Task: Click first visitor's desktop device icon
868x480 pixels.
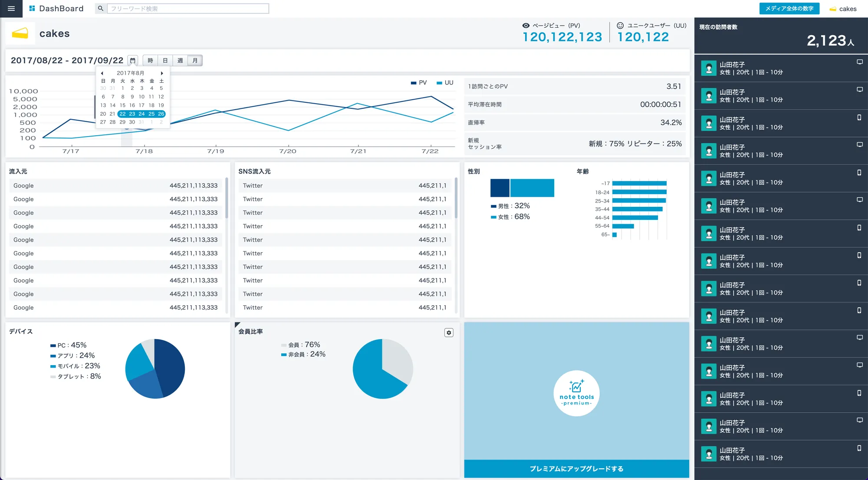Action: click(859, 62)
